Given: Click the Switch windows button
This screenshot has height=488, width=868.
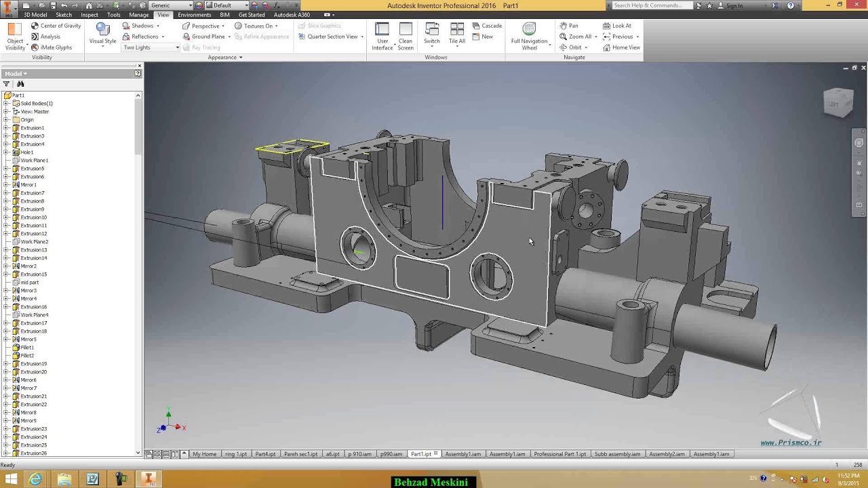Looking at the screenshot, I should (x=432, y=34).
